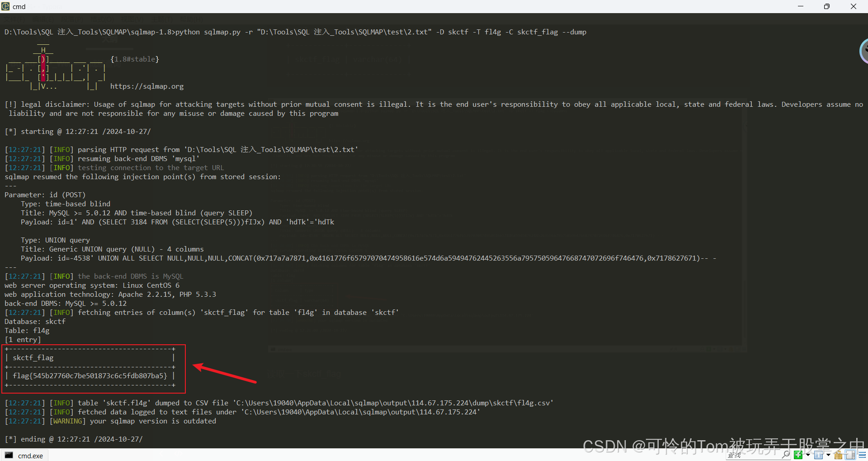The height and width of the screenshot is (461, 868).
Task: Click the magnifier icon in the 查找 search bar
Action: [786, 455]
